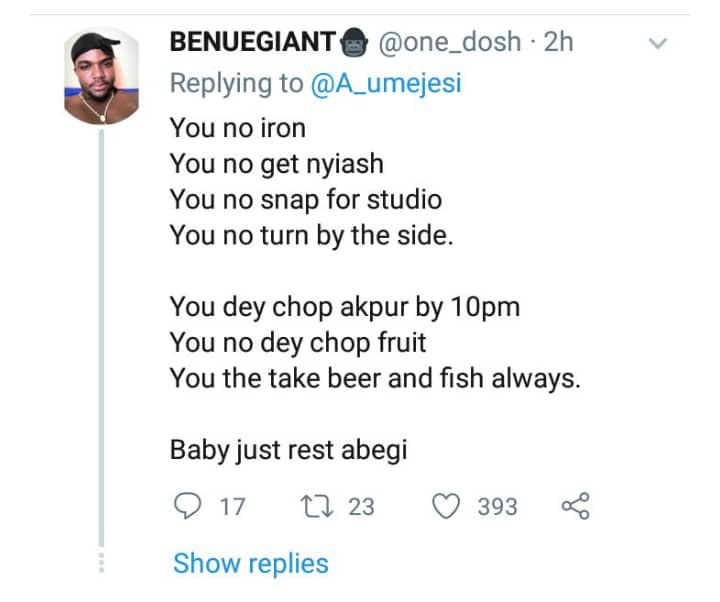Viewport: 720px width, 602px height.
Task: Click the BENUEGIANT display name
Action: (x=253, y=42)
